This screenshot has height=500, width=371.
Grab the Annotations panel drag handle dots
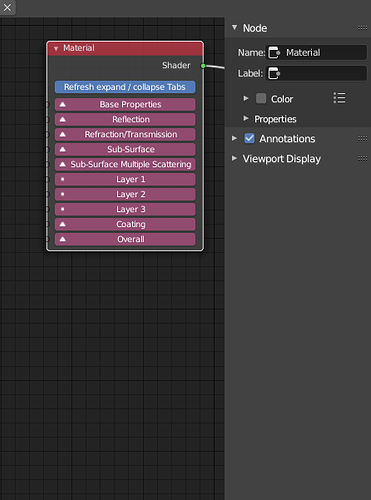coord(362,139)
